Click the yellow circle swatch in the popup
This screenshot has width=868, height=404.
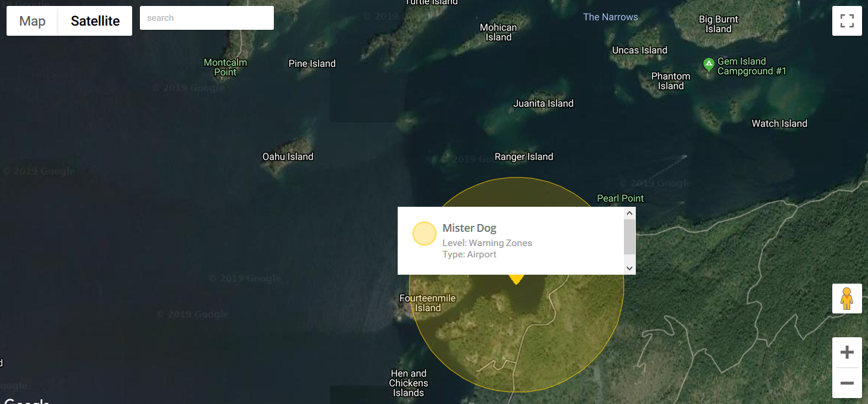point(424,234)
